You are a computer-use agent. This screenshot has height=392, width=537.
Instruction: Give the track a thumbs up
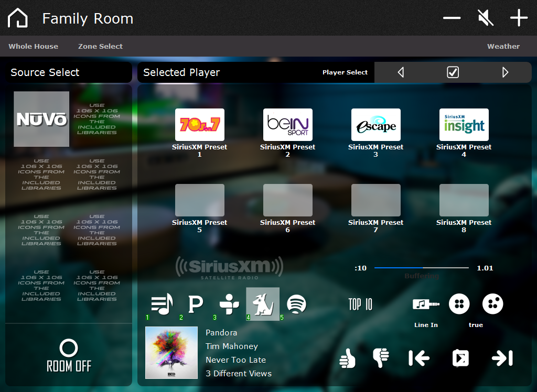click(348, 358)
